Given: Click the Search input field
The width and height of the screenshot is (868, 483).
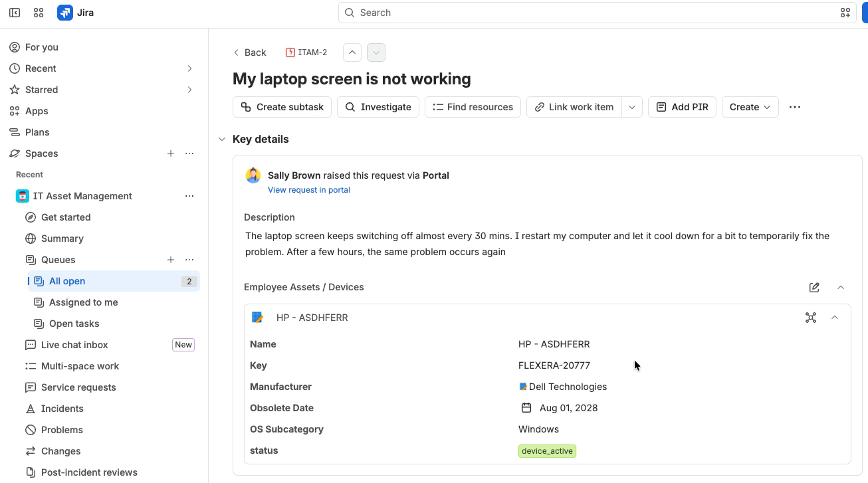Looking at the screenshot, I should [x=597, y=13].
